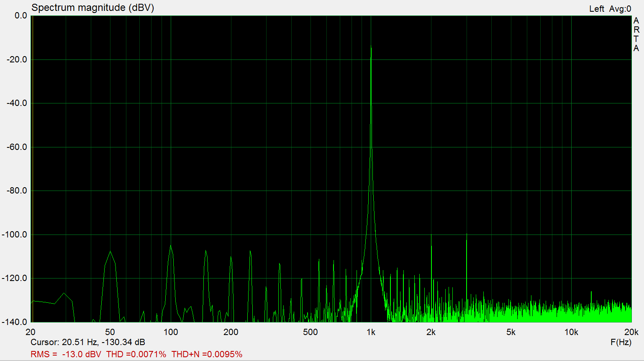This screenshot has height=361, width=644.
Task: Click the '1k' frequency axis label
Action: pos(371,332)
